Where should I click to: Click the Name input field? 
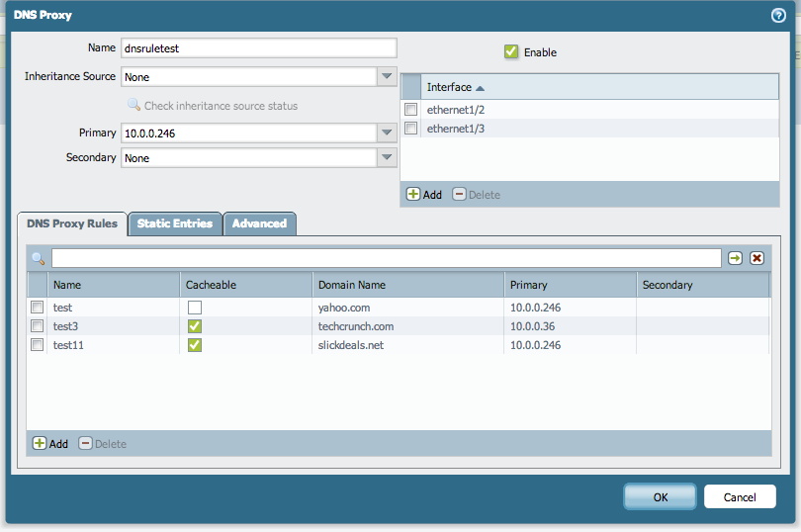[257, 47]
